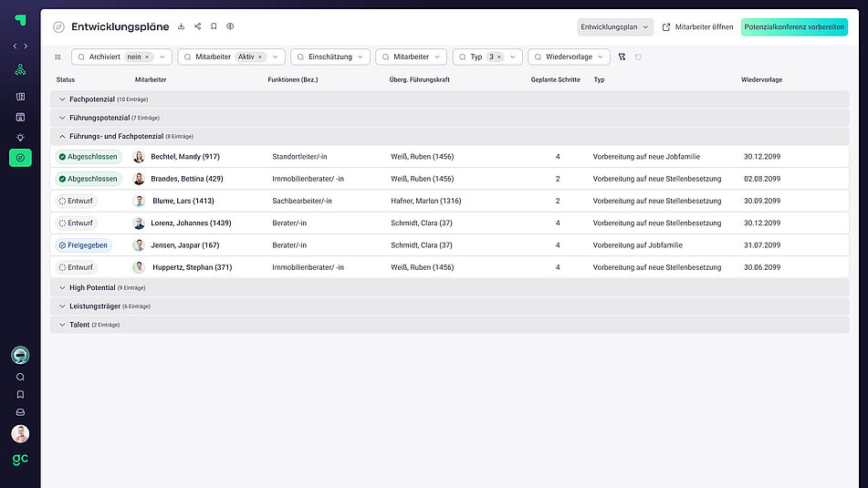Image resolution: width=868 pixels, height=488 pixels.
Task: Click Hafner, Marlon (1316) cell
Action: 426,201
